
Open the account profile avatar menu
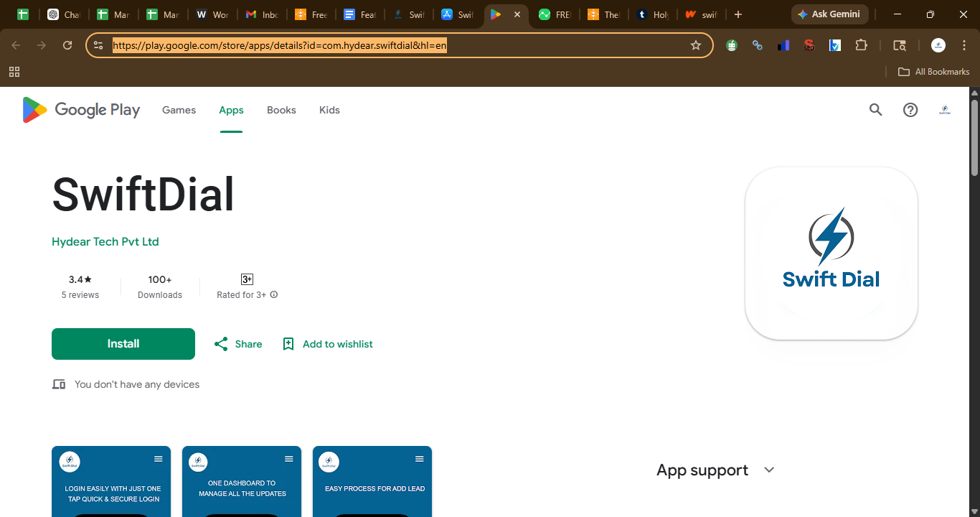point(945,110)
